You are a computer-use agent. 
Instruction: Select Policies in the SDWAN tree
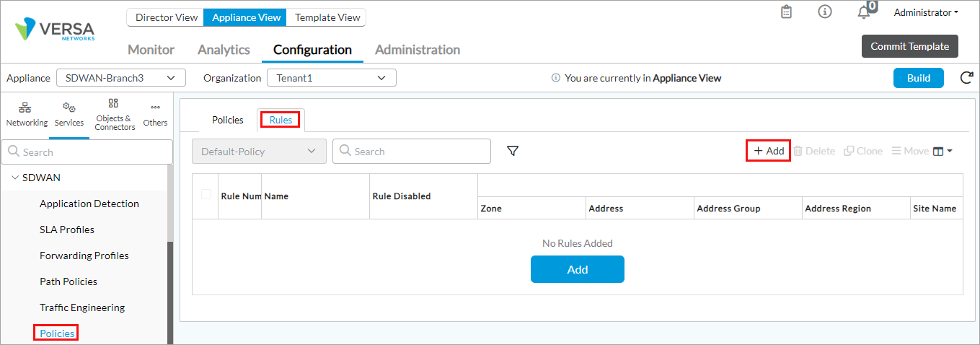point(56,333)
